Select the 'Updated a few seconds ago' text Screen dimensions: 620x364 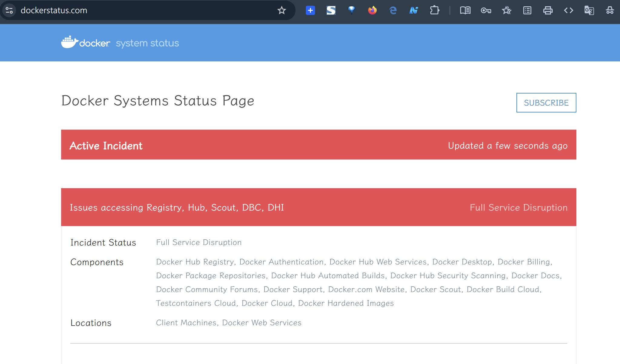508,146
